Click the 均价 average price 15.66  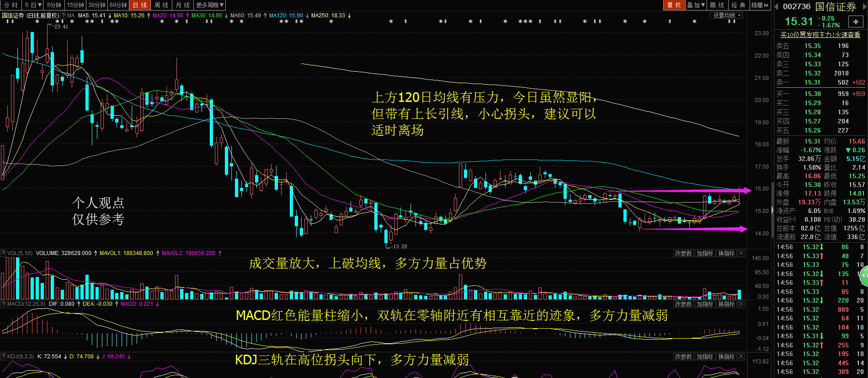(857, 141)
